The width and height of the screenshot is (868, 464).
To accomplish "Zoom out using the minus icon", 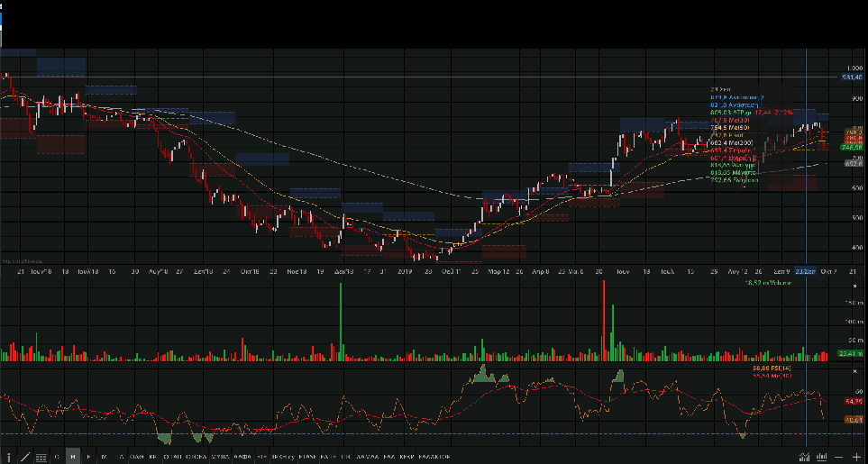I will pos(840,457).
